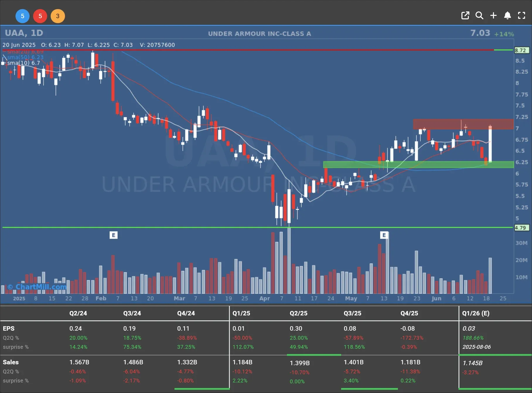532x393 pixels.
Task: Select the Q2/24 column header
Action: [78, 313]
